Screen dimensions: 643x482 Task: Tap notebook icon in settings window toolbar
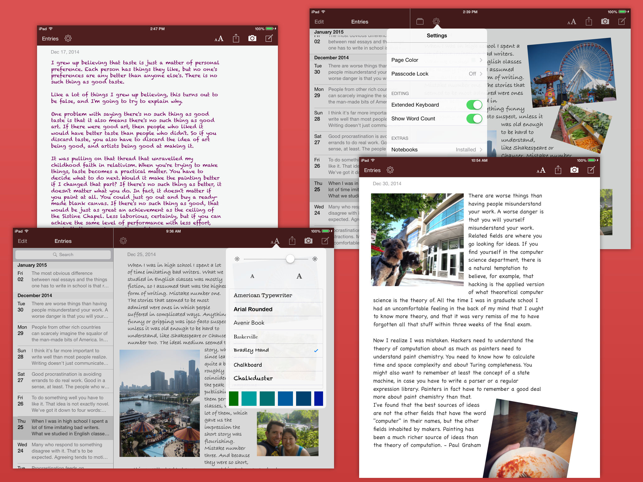tap(420, 21)
